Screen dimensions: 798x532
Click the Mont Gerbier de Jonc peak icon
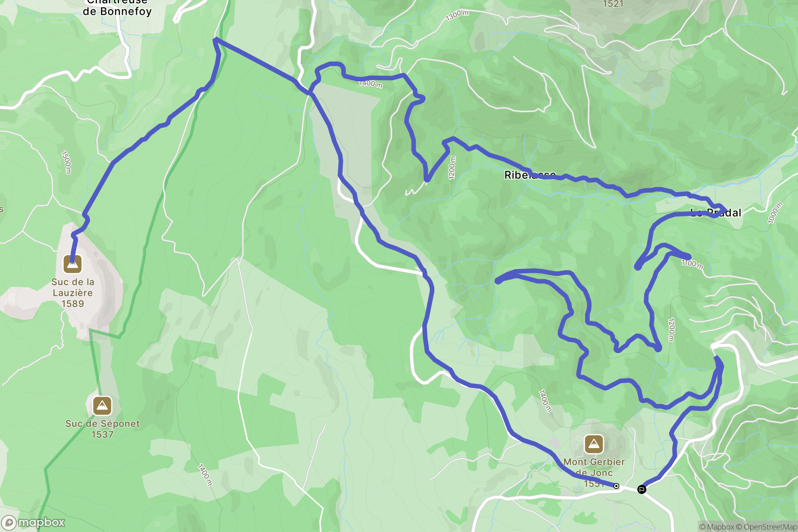coord(594,444)
